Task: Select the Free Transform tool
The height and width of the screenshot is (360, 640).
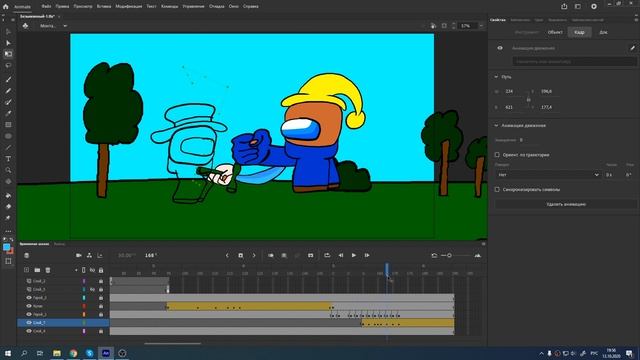Action: tap(8, 54)
